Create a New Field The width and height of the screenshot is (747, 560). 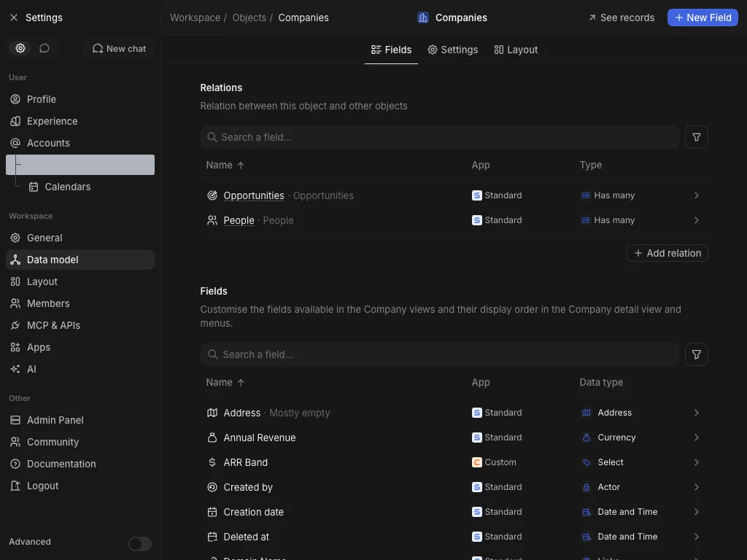click(x=703, y=17)
